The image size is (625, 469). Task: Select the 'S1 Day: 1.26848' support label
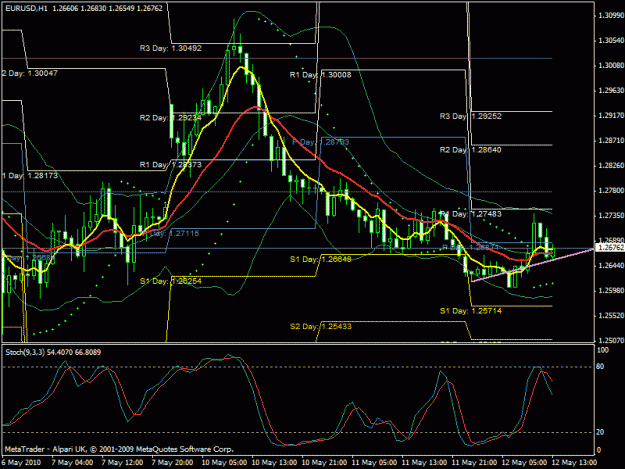pyautogui.click(x=320, y=259)
